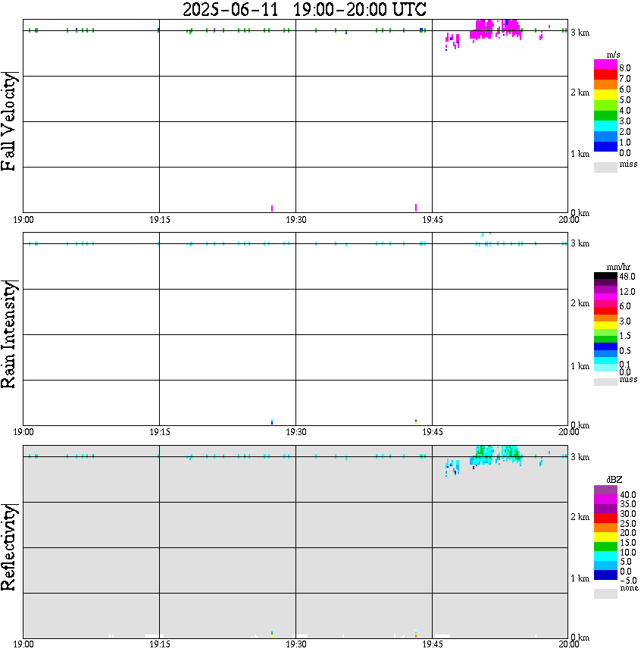Click '19:30' under the Fall Velocity panel
The height and width of the screenshot is (658, 644).
(x=296, y=220)
